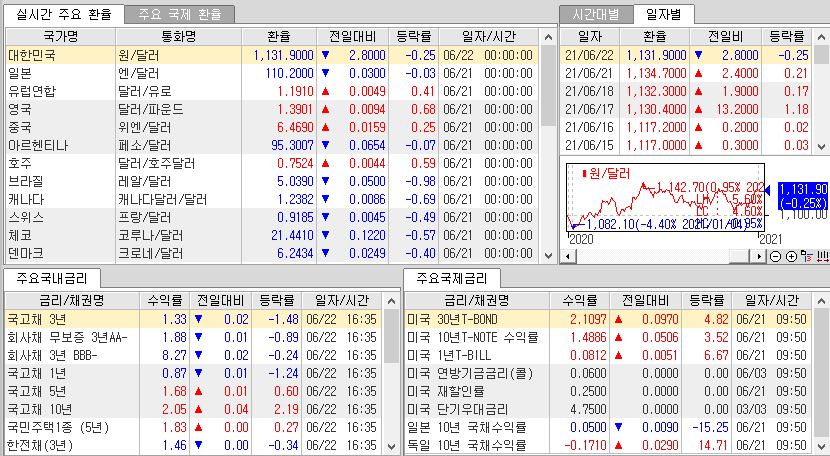The height and width of the screenshot is (456, 830).
Task: Select the 미국 재할인률 row
Action: pyautogui.click(x=608, y=391)
